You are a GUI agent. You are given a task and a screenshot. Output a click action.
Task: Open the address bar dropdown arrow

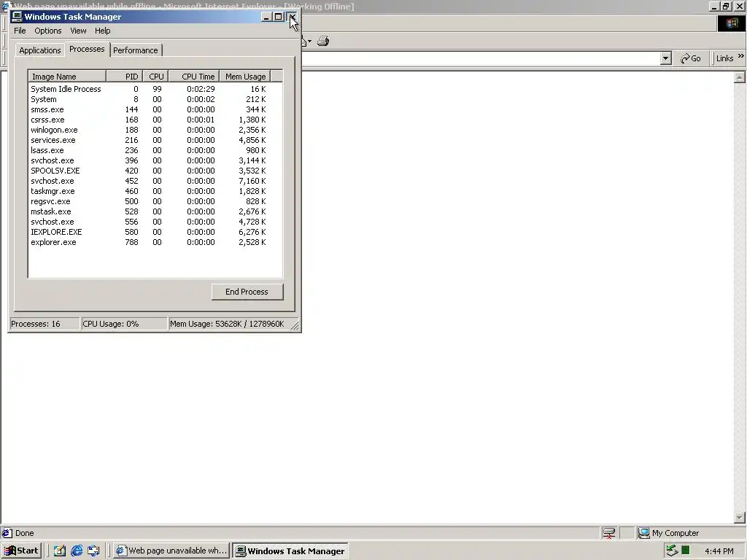(666, 58)
